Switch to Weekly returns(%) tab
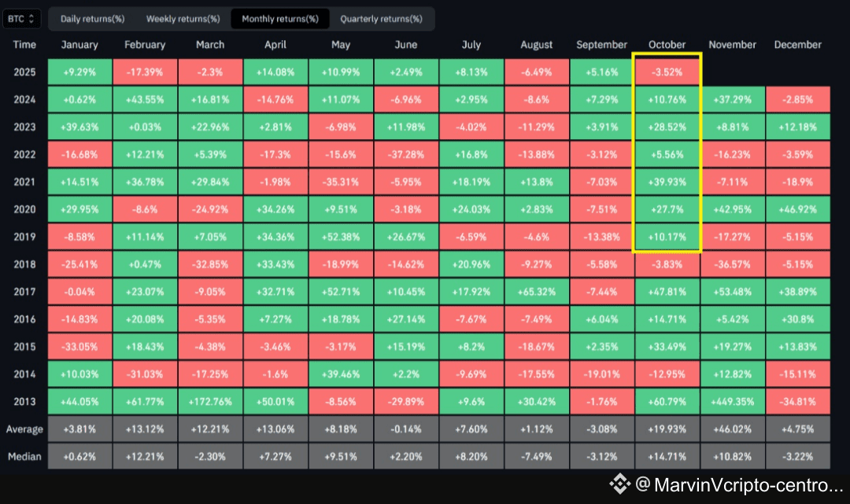850x504 pixels. (x=183, y=18)
